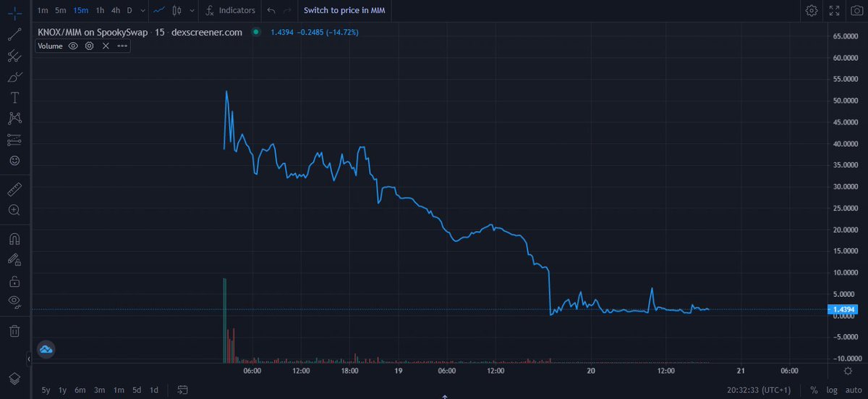868x399 pixels.
Task: Select the ruler measure tool
Action: click(14, 189)
